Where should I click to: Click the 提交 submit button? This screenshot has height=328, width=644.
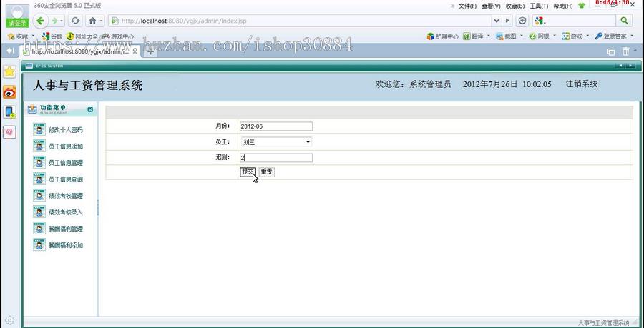pyautogui.click(x=248, y=172)
